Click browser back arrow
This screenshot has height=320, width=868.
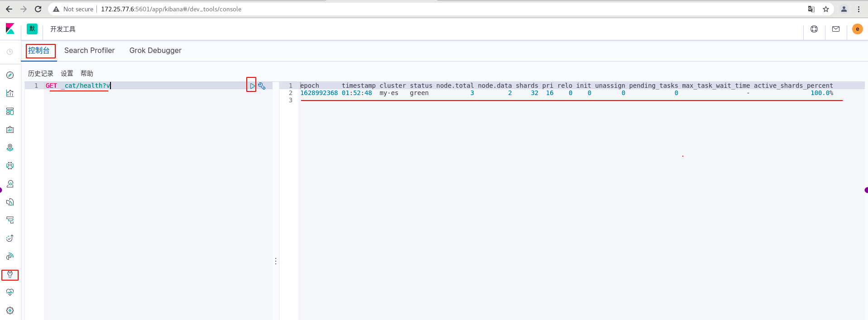(x=9, y=9)
